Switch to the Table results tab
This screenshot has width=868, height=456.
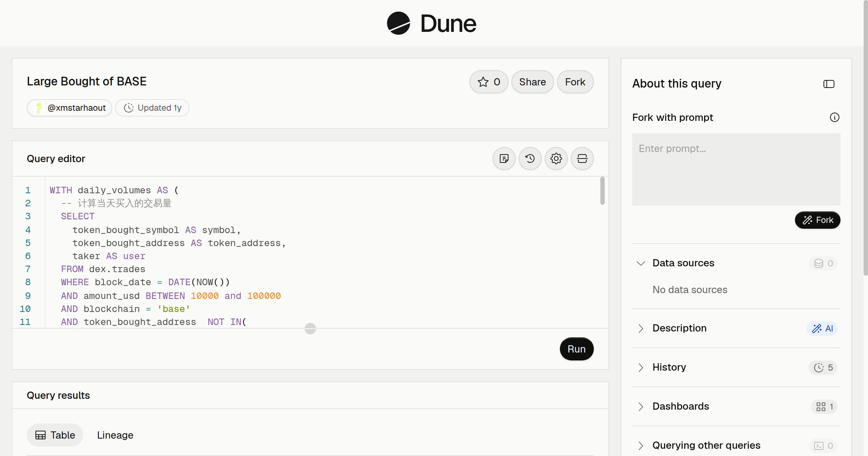[55, 435]
